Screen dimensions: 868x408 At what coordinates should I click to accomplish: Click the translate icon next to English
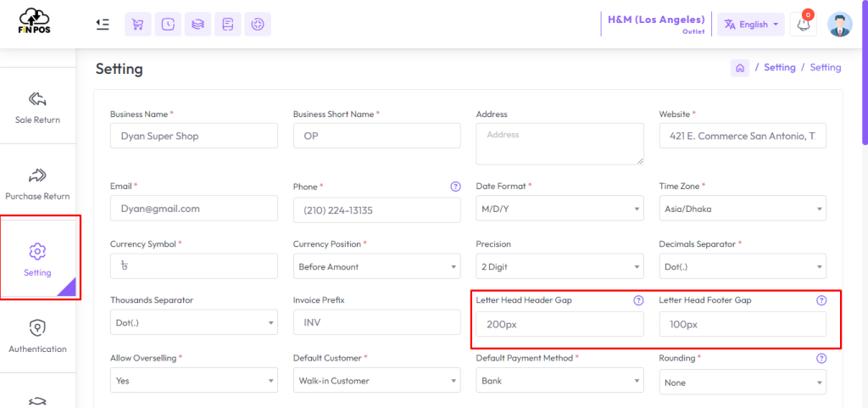[x=730, y=25]
